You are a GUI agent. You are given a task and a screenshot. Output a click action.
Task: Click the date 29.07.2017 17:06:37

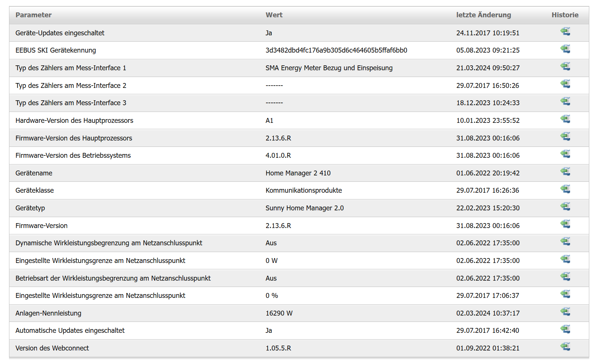click(x=488, y=296)
